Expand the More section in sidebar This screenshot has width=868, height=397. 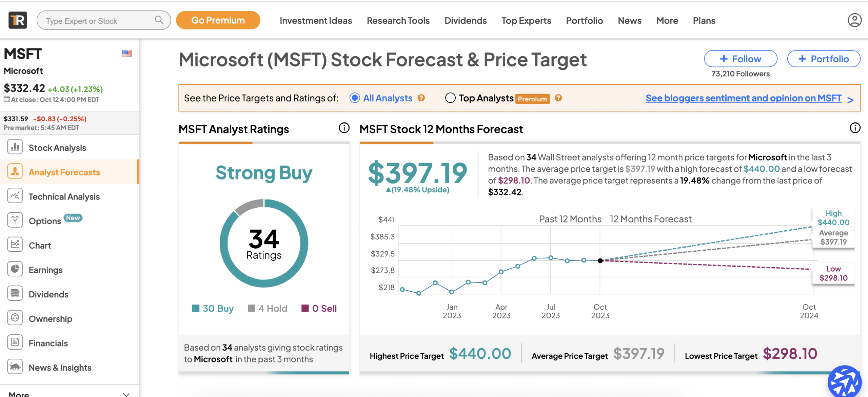[70, 394]
